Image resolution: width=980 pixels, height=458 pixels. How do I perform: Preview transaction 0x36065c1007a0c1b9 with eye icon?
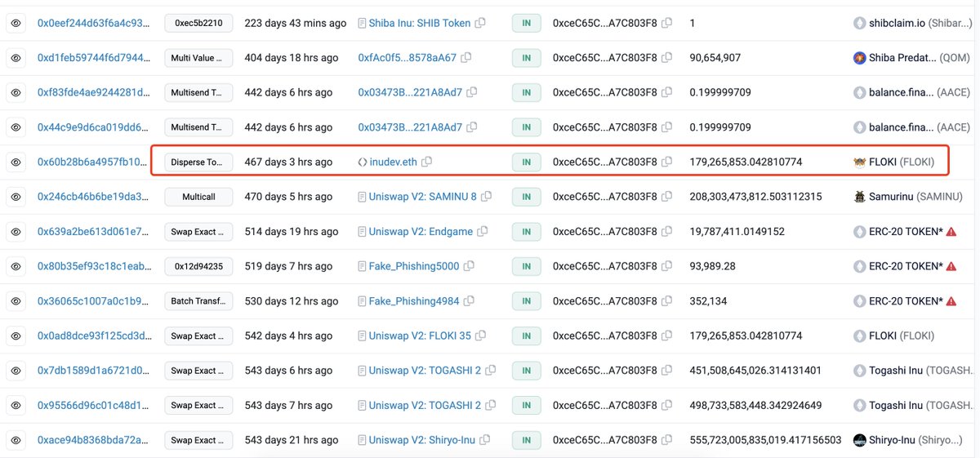(x=16, y=301)
